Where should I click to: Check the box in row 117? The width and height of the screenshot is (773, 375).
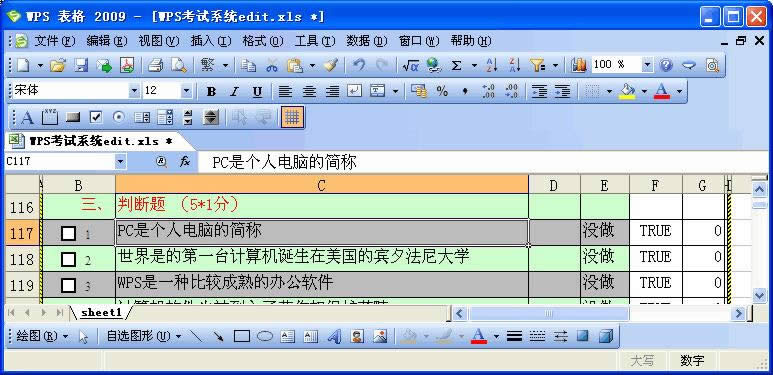coord(69,233)
